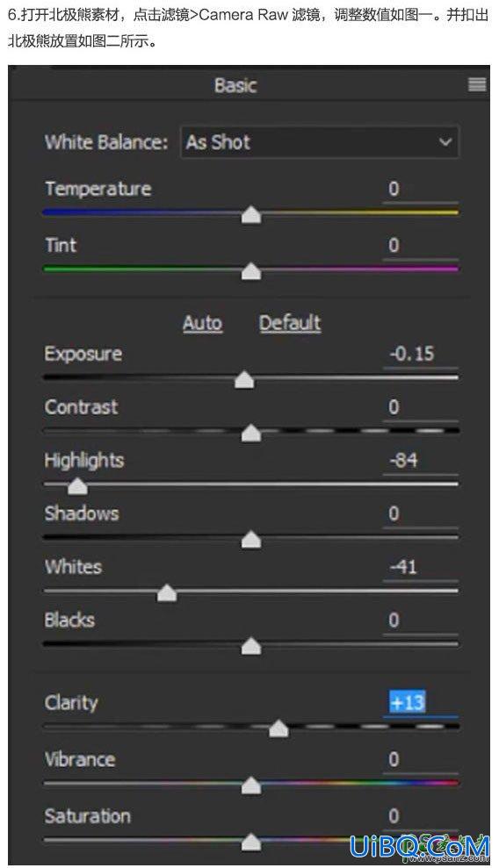
Task: Click the Basic panel title tab
Action: coord(235,85)
